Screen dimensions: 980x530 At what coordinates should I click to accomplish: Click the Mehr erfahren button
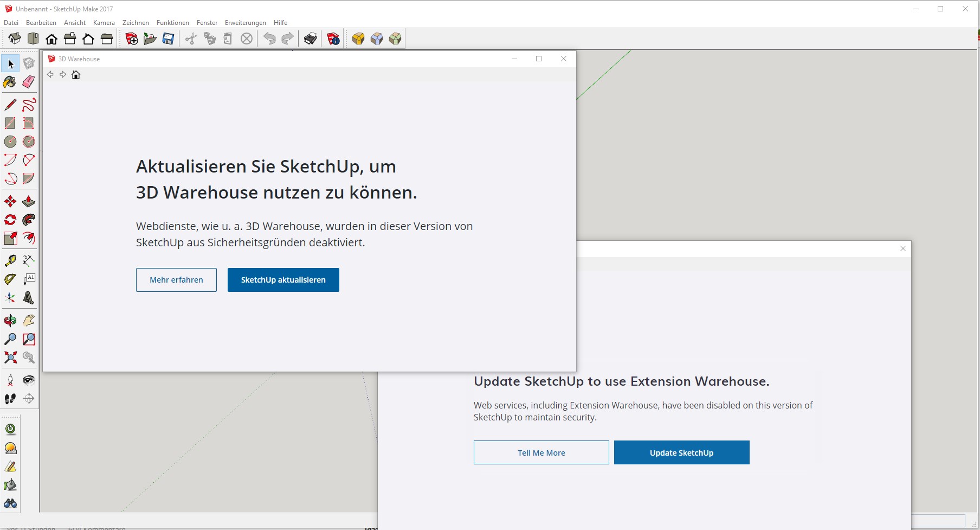click(x=176, y=280)
